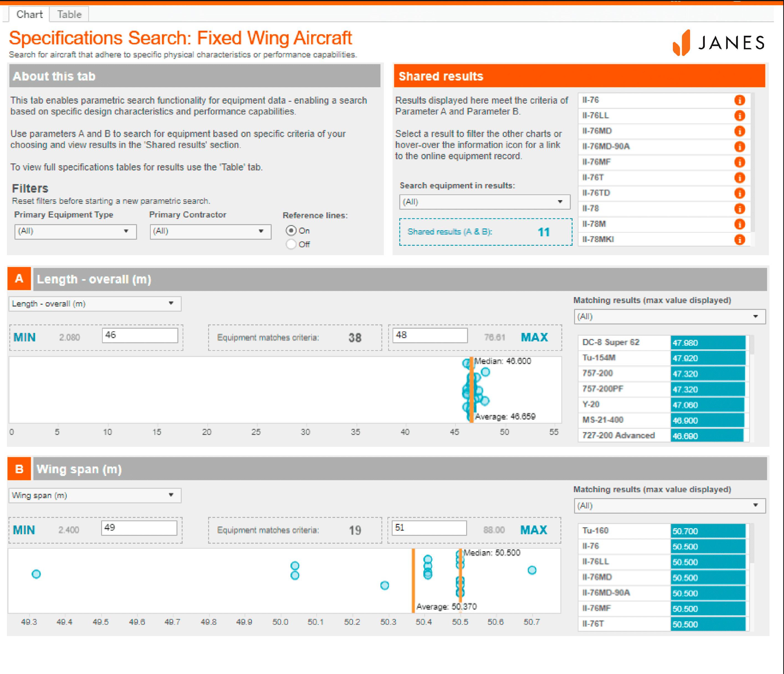Open info icon for Il-76MD

point(739,131)
